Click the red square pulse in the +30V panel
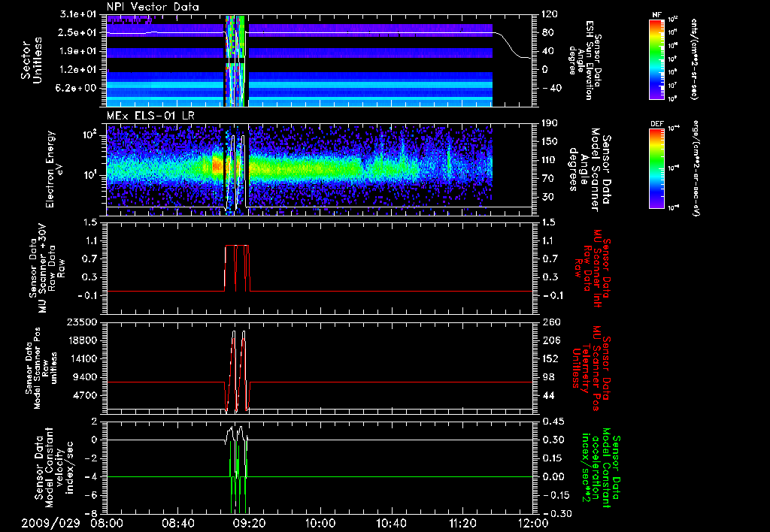The height and width of the screenshot is (532, 770). point(237,268)
